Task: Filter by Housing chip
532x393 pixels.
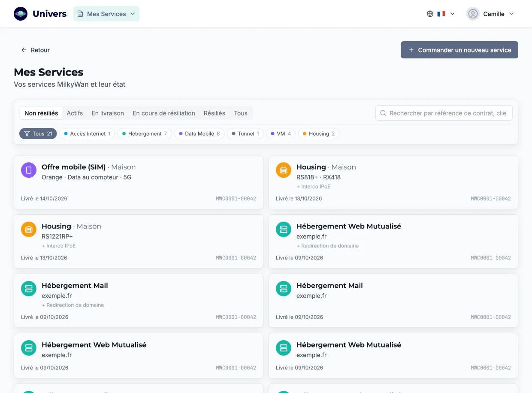Action: [319, 134]
